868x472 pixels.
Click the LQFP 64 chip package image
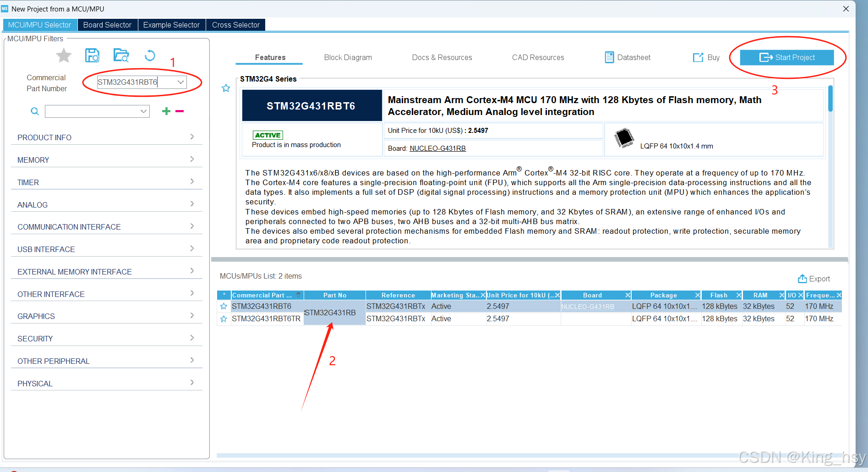(x=624, y=138)
